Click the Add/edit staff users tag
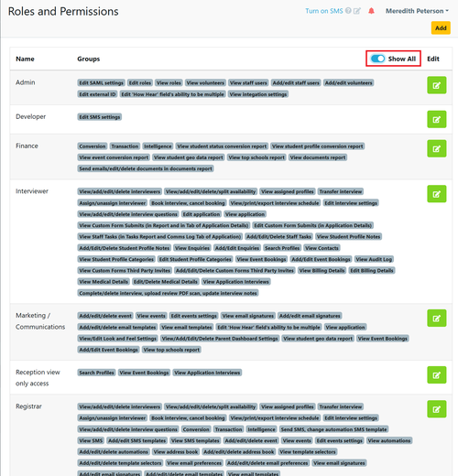Image resolution: width=458 pixels, height=476 pixels. click(x=296, y=83)
